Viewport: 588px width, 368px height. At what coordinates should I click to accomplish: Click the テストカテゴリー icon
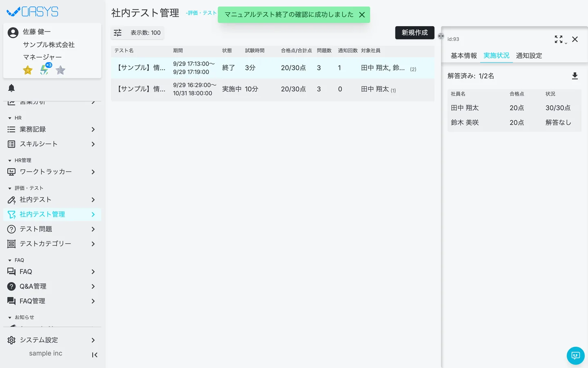[x=11, y=244]
